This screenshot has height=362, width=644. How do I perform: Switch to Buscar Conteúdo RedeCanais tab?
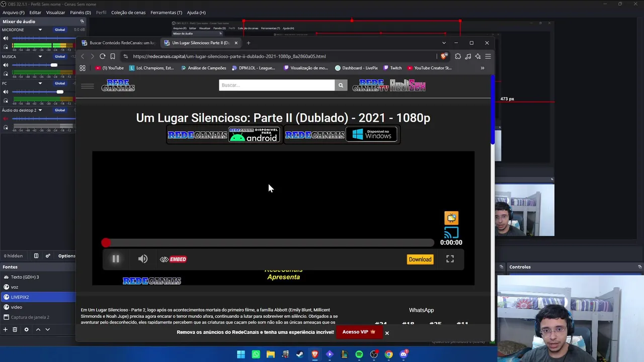[x=119, y=43]
